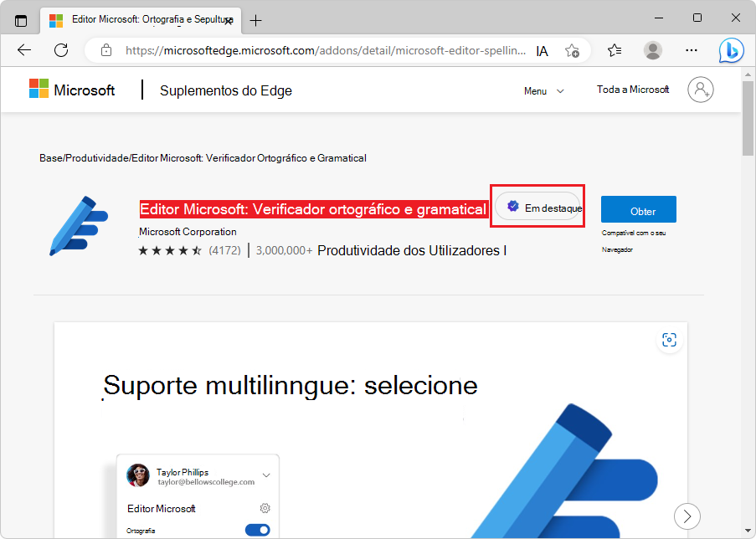Close the Editor Microsoft browser tab
Screen dimensions: 756x539
(x=229, y=21)
